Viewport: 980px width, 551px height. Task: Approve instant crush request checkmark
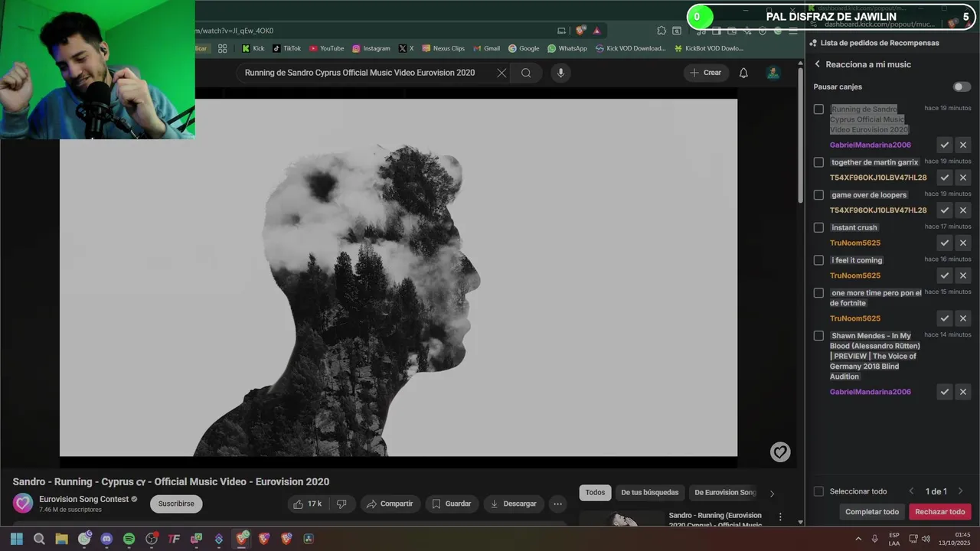coord(945,243)
